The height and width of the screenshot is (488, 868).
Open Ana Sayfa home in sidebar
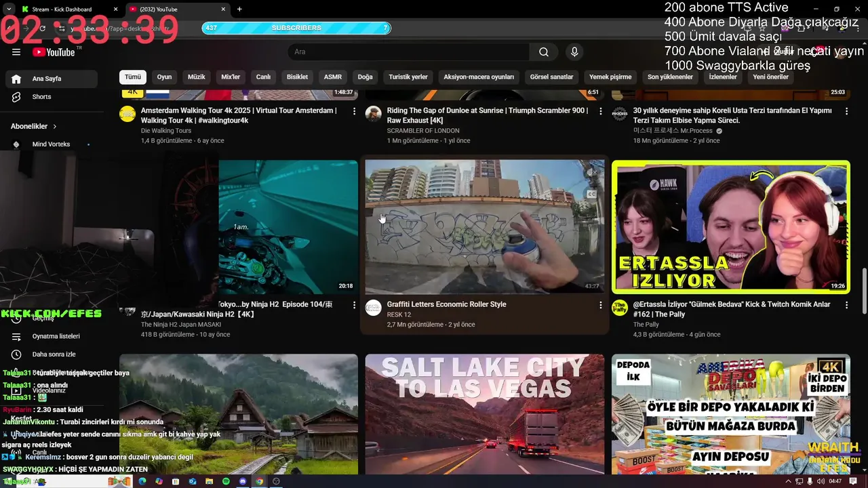[52, 79]
